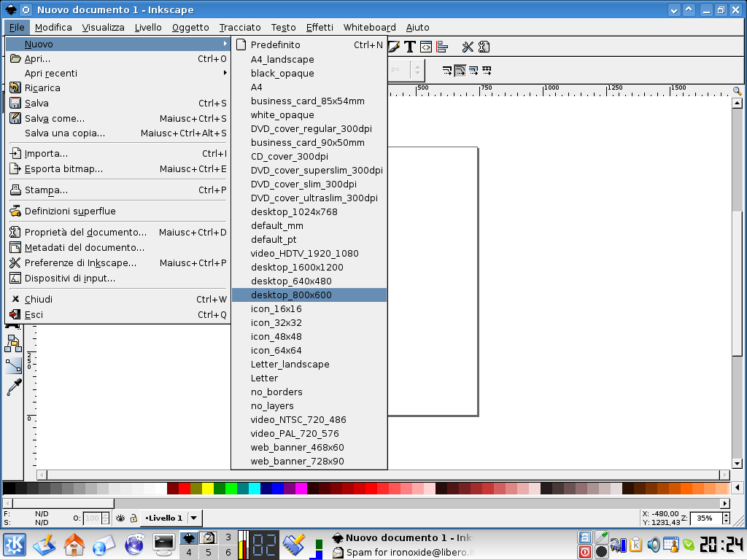Open the KDE K menu
The image size is (747, 560).
[x=15, y=544]
